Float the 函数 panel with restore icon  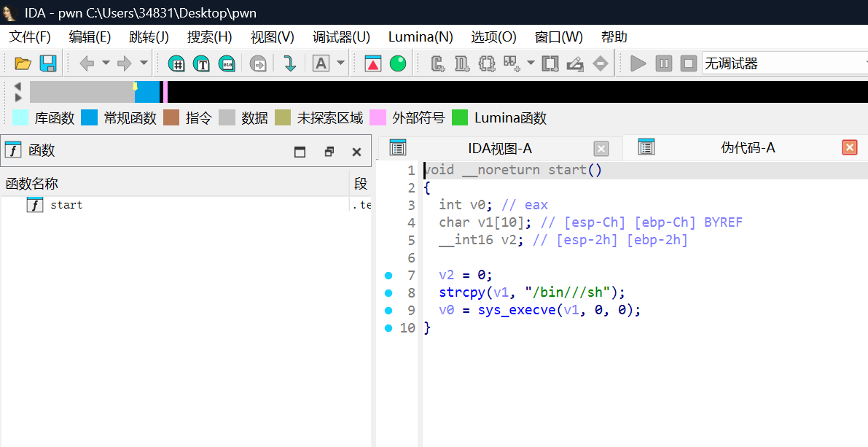pyautogui.click(x=329, y=152)
